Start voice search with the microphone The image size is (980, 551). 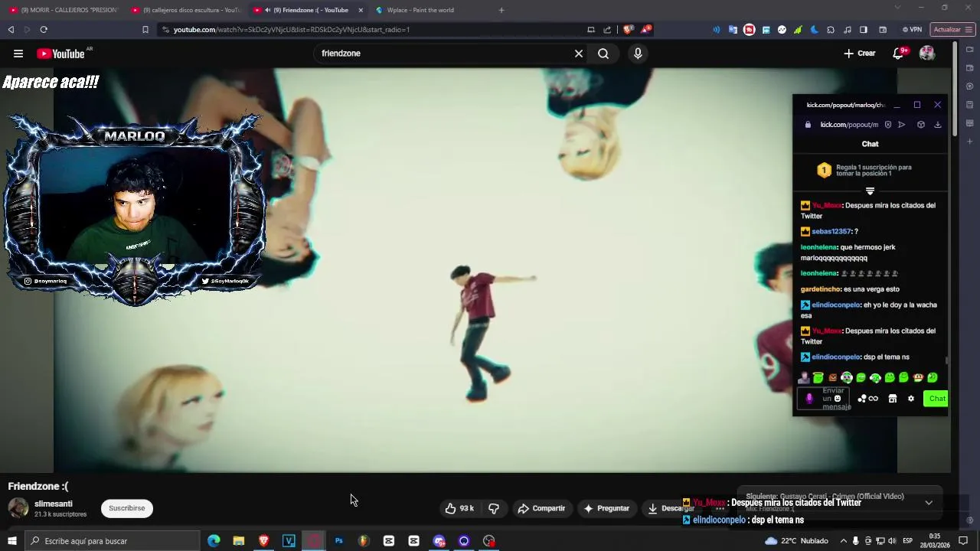tap(638, 54)
